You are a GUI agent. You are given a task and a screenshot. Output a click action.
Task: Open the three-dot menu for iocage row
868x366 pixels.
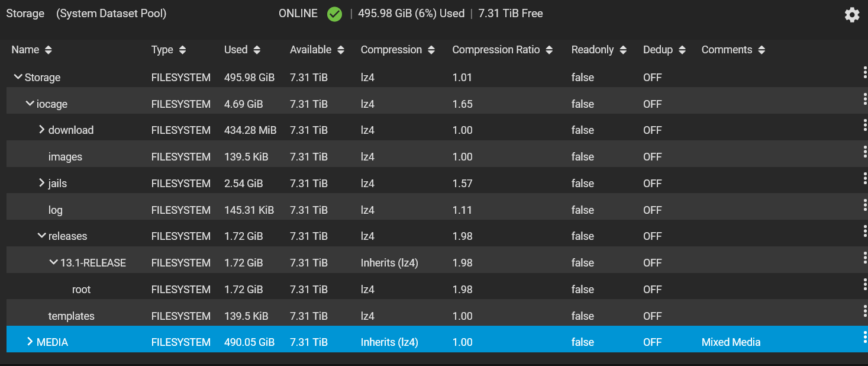coord(864,99)
